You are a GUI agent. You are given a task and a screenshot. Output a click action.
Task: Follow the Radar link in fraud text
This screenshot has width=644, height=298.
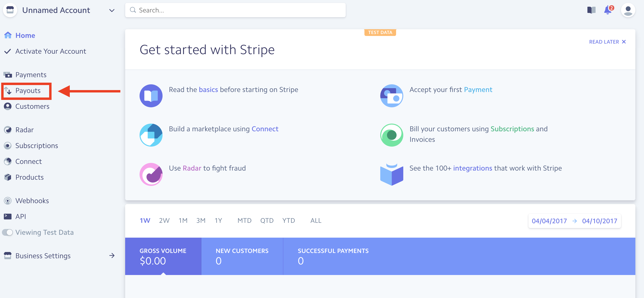coord(192,168)
